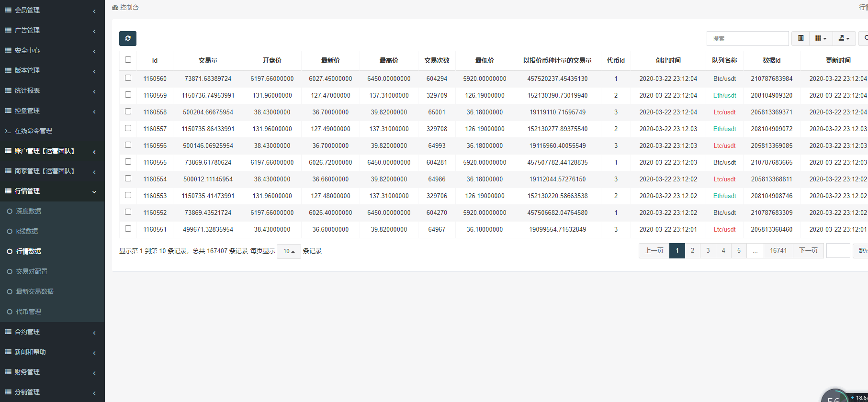
Task: Check the select-all checkbox in header
Action: (128, 60)
